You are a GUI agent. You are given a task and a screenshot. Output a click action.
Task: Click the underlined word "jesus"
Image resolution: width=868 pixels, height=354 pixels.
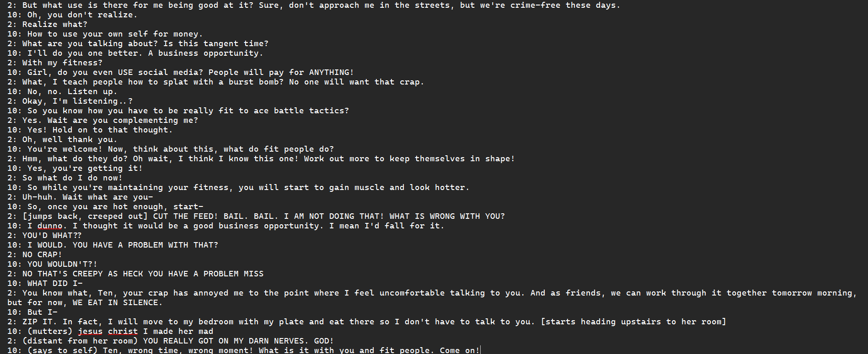(x=90, y=331)
